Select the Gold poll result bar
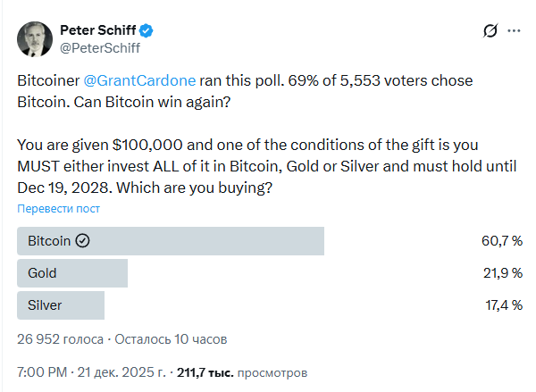The height and width of the screenshot is (392, 536). pyautogui.click(x=72, y=273)
